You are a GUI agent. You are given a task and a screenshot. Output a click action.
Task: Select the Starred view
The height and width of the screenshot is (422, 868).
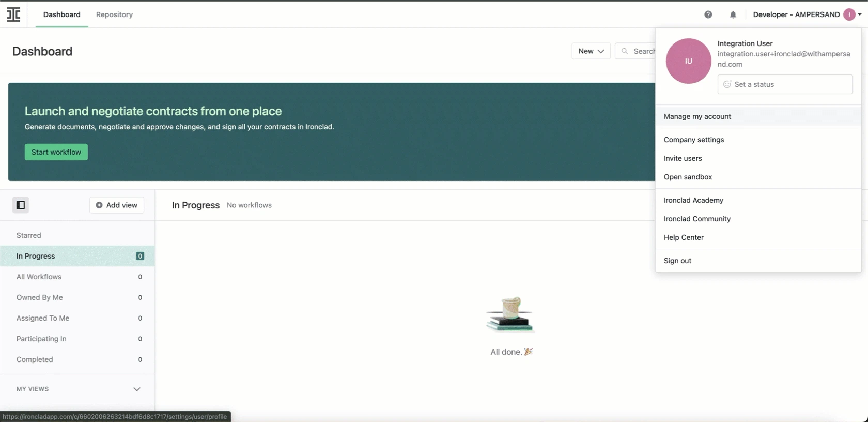tap(78, 235)
